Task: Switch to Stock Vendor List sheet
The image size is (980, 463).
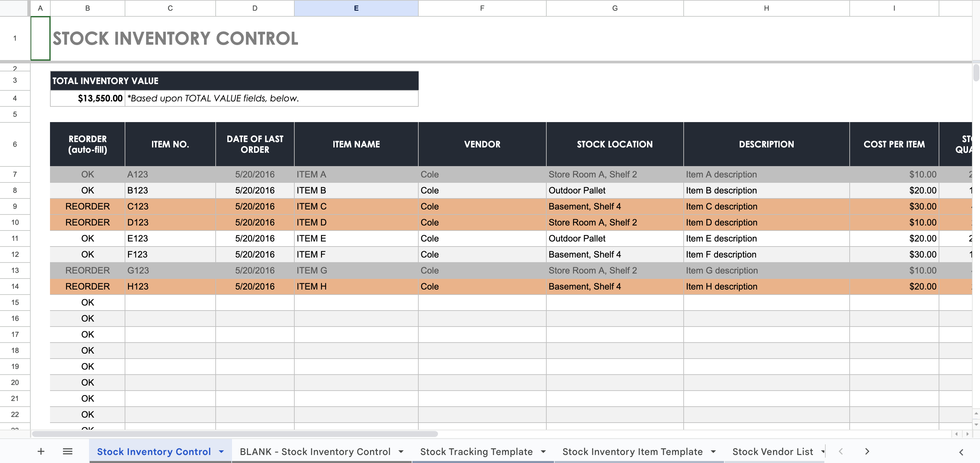Action: pyautogui.click(x=772, y=452)
